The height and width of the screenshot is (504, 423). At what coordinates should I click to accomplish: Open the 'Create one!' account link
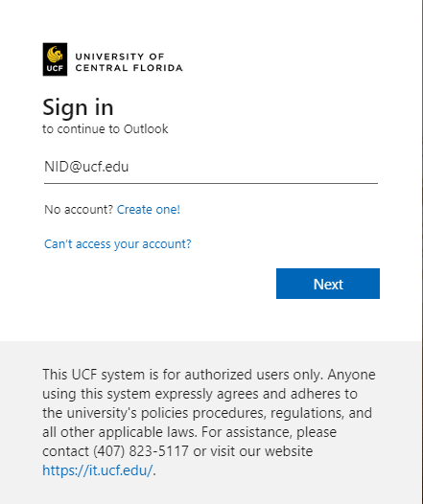149,210
